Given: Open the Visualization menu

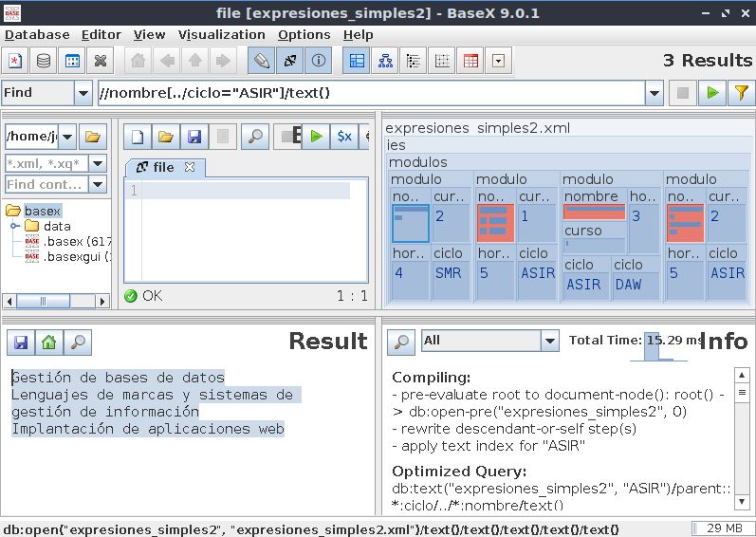Looking at the screenshot, I should pyautogui.click(x=221, y=34).
